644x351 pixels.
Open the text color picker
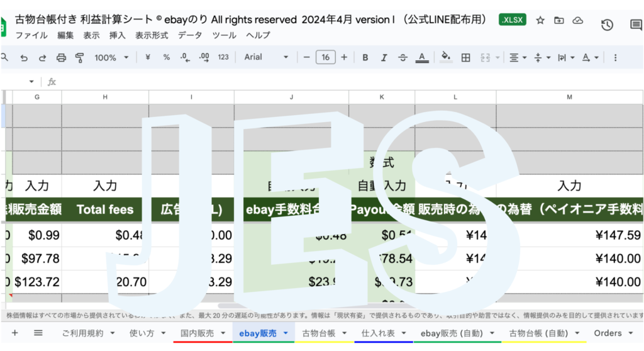[x=422, y=57]
